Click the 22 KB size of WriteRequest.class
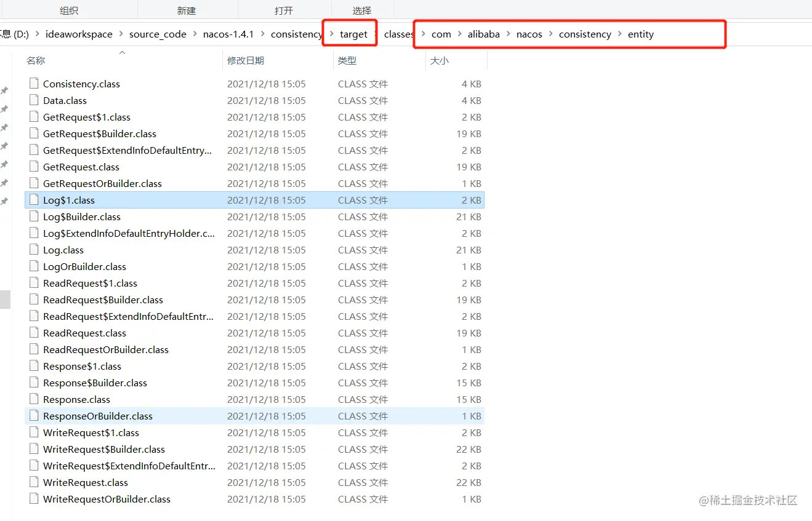The image size is (812, 521). [469, 482]
